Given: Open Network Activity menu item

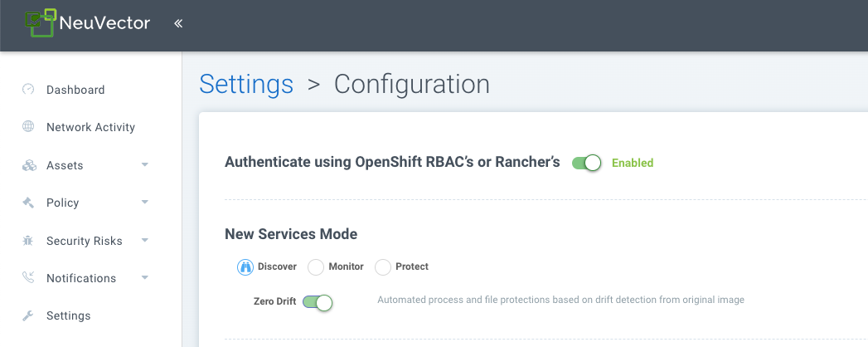Looking at the screenshot, I should (x=90, y=127).
